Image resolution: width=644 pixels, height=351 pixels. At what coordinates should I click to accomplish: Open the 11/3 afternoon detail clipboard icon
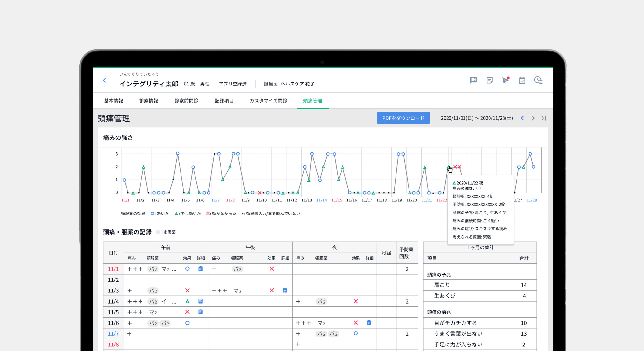click(285, 290)
